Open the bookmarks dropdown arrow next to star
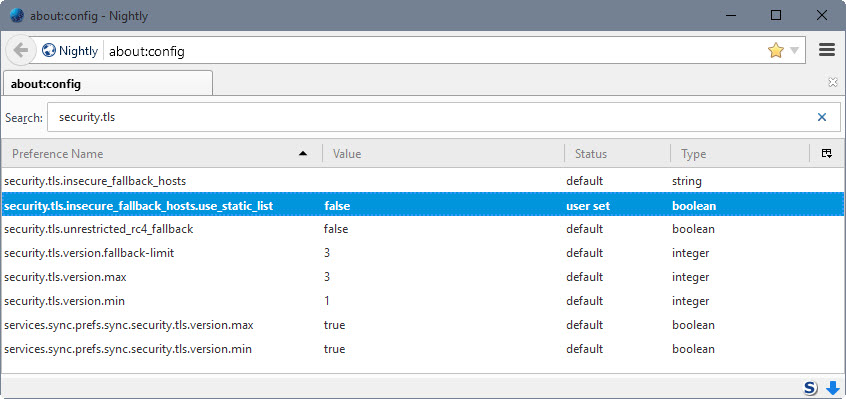The width and height of the screenshot is (846, 399). 794,51
